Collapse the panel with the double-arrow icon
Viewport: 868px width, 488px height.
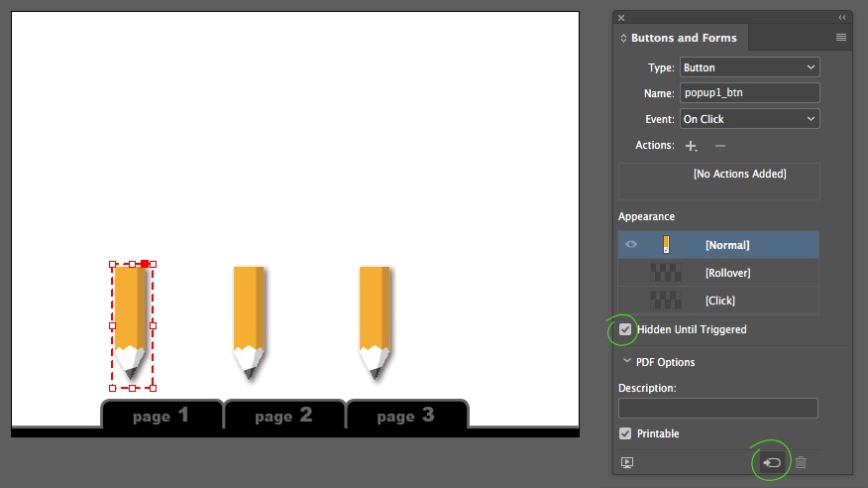click(841, 18)
